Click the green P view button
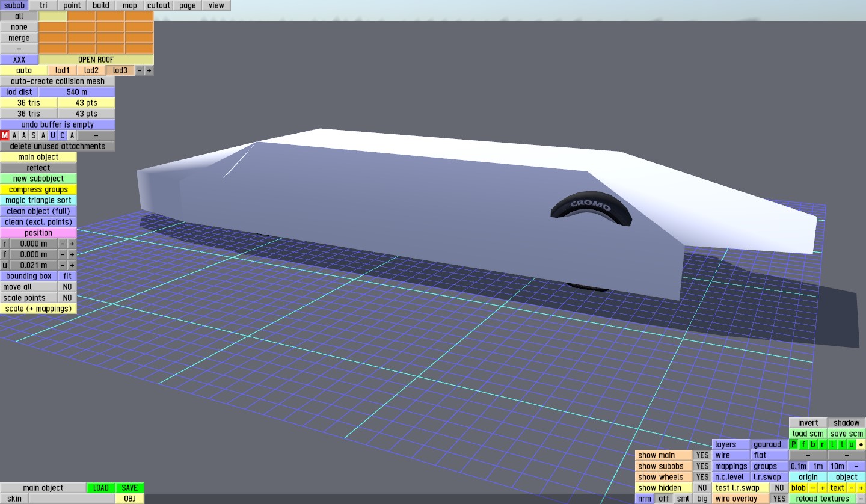Image resolution: width=866 pixels, height=504 pixels. pyautogui.click(x=793, y=444)
